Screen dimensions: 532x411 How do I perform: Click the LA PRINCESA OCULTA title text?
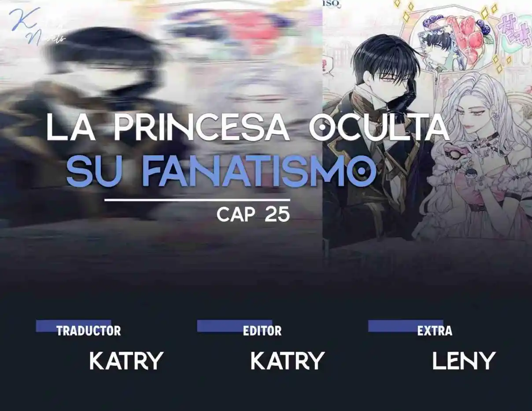(x=248, y=128)
